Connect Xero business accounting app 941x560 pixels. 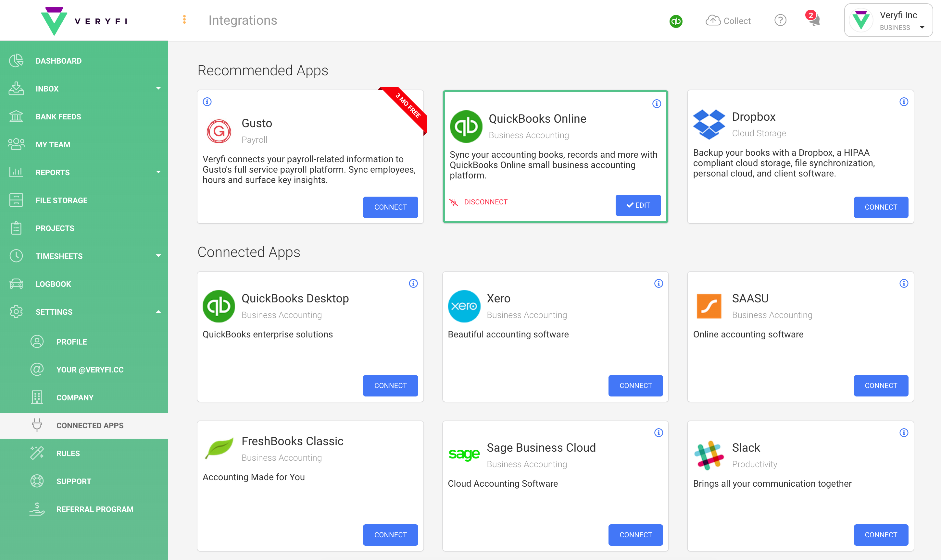click(635, 385)
